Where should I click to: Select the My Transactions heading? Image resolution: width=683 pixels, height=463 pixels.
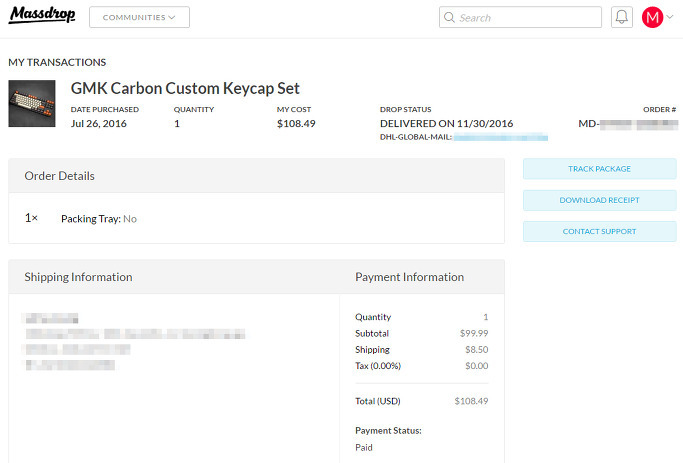(x=57, y=62)
